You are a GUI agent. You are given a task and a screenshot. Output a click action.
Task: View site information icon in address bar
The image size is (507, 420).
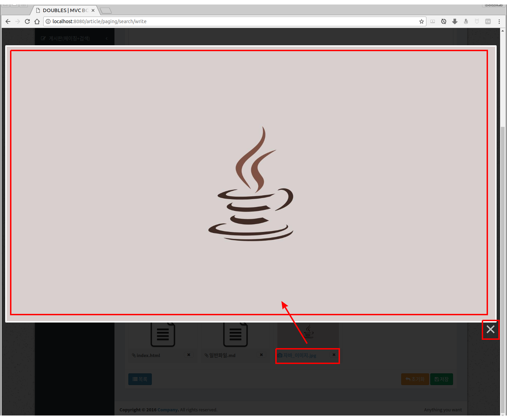click(x=48, y=21)
